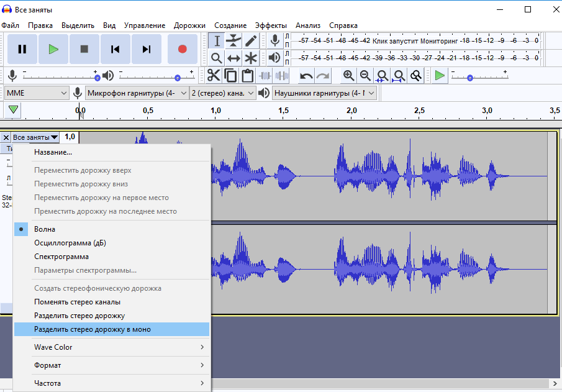Select the Selection (I-beam) tool
This screenshot has height=392, width=562.
[217, 41]
